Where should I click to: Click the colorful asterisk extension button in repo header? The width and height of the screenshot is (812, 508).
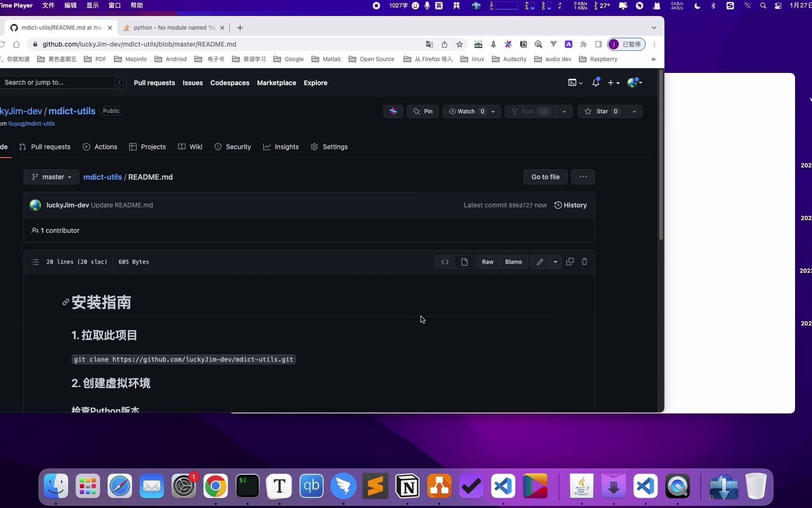tap(393, 111)
